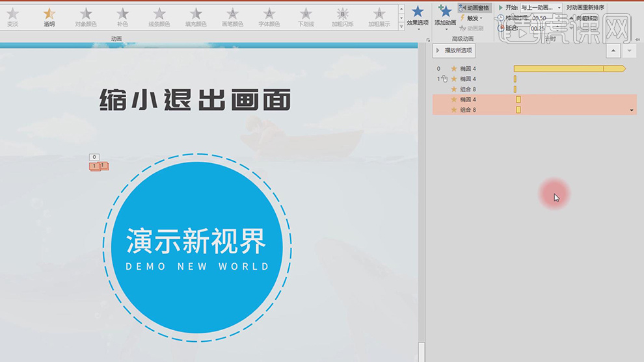Expand the animation gallery more arrow
This screenshot has width=644, height=362.
pyautogui.click(x=401, y=27)
